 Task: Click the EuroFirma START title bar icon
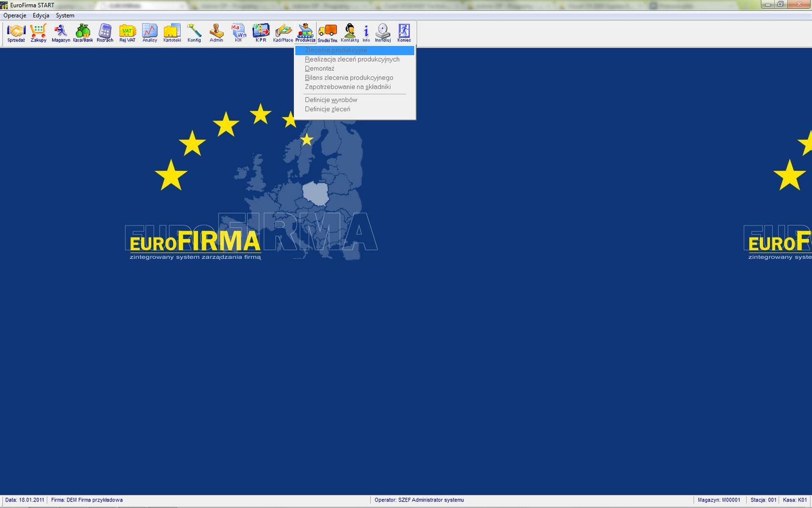(4, 5)
